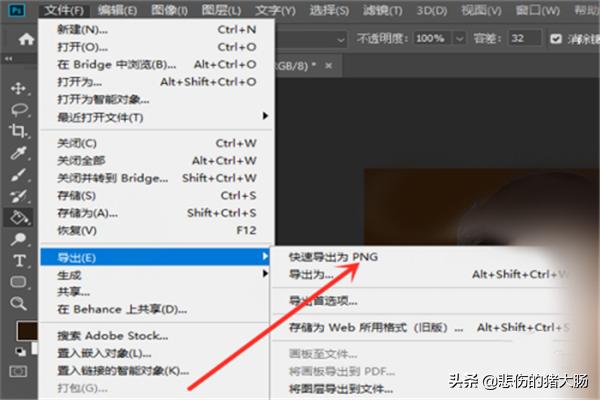
Task: Choose 恢复(V) menu entry
Action: click(157, 230)
